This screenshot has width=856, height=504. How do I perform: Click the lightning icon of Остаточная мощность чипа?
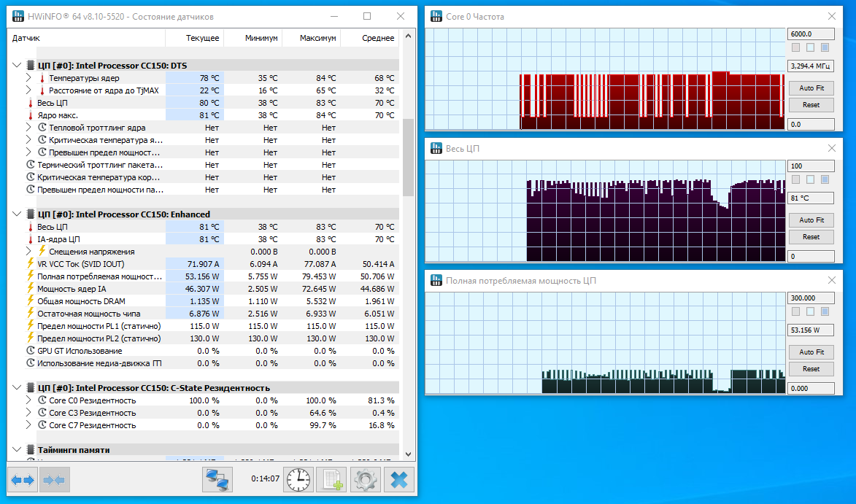[31, 313]
